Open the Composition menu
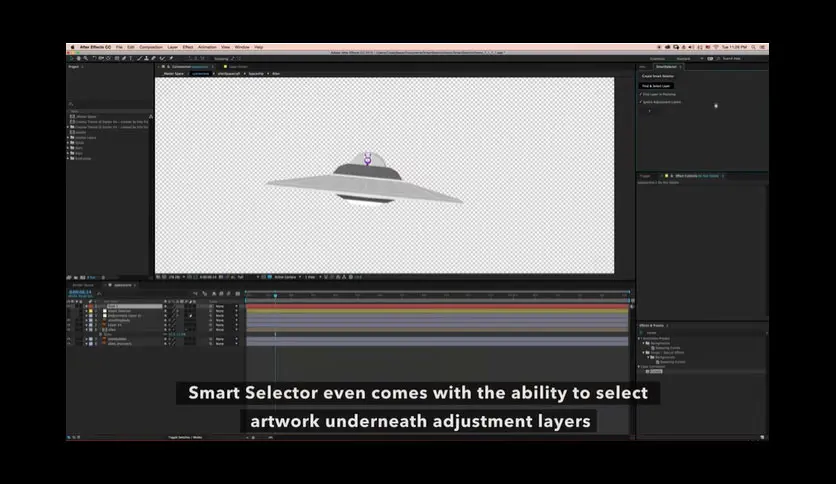Viewport: 836px width, 484px height. pos(151,47)
